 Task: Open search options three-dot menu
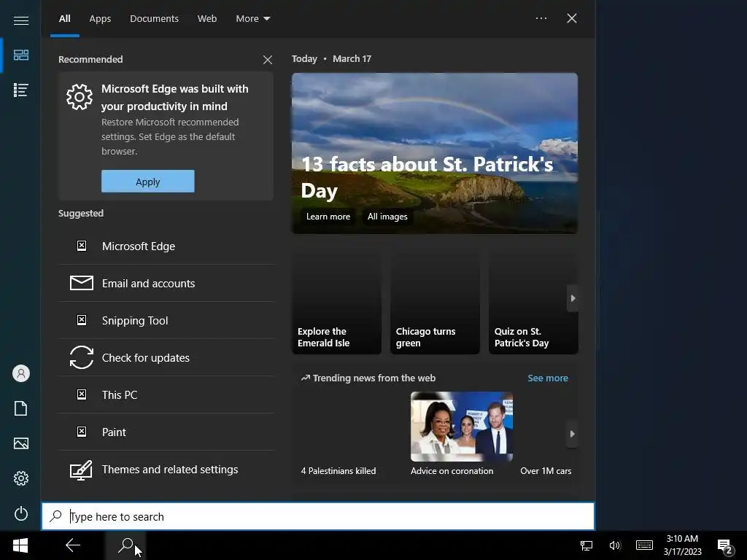coord(541,18)
